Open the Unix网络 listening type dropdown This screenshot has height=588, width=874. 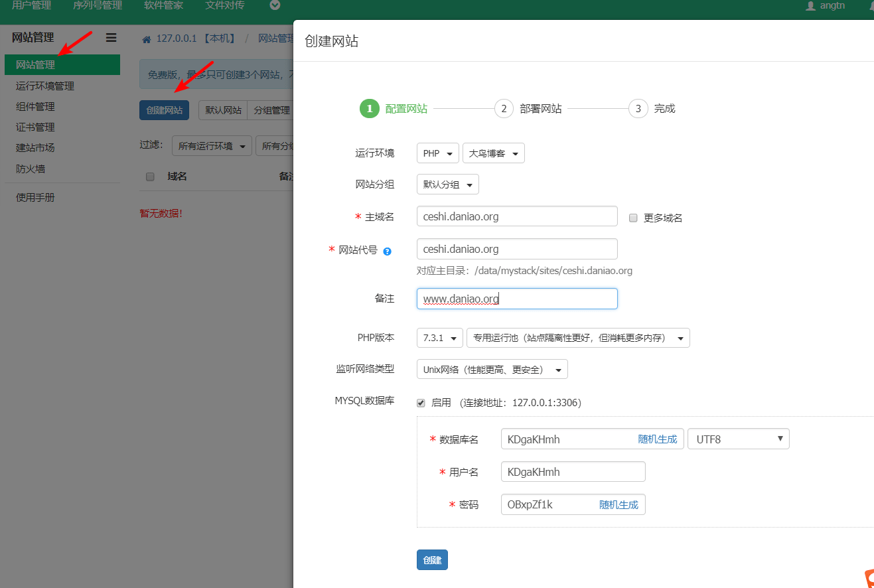pos(492,369)
